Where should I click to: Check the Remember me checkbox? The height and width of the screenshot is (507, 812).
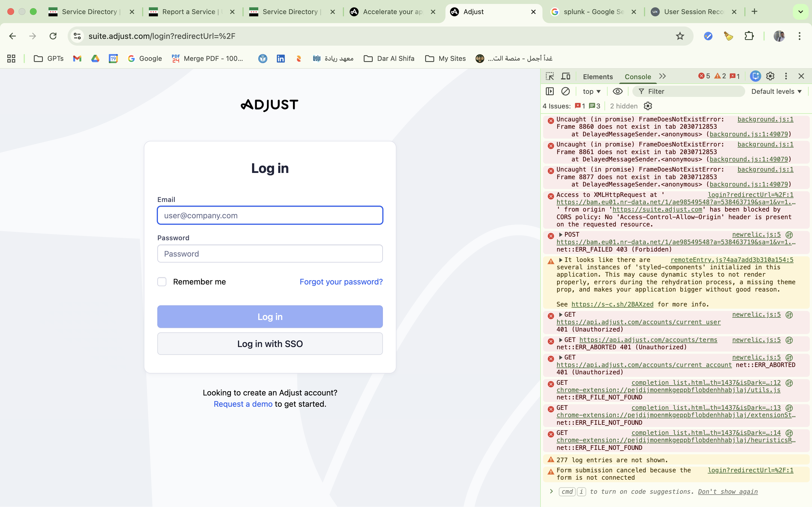pos(162,282)
